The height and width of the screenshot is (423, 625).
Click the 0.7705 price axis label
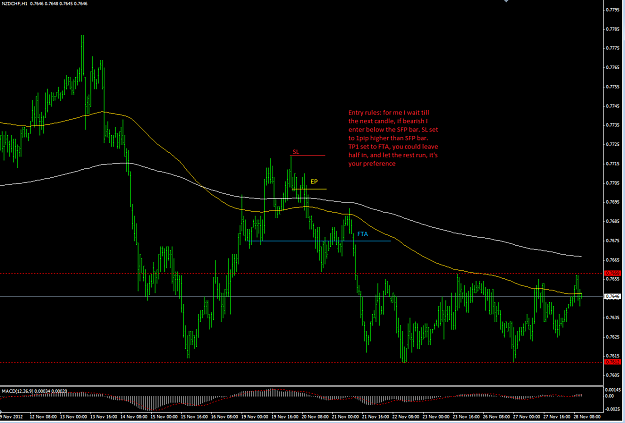[613, 183]
